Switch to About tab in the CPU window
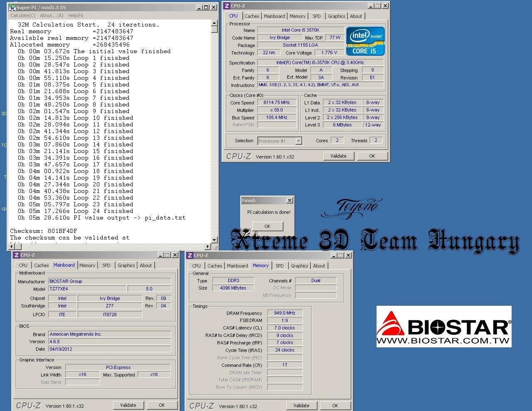Screen dimensions: 532x411 click(356, 16)
